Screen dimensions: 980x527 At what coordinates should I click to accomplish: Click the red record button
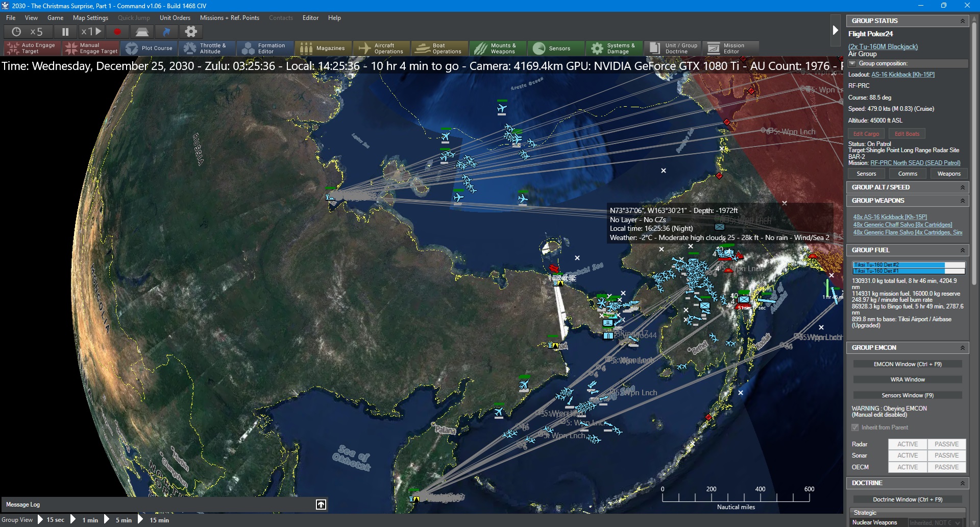[x=117, y=32]
